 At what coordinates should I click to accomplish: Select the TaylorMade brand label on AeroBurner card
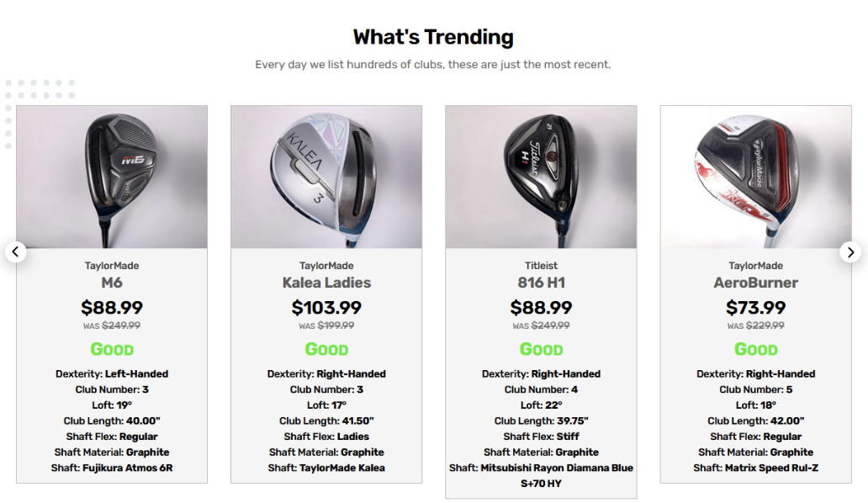[x=755, y=265]
